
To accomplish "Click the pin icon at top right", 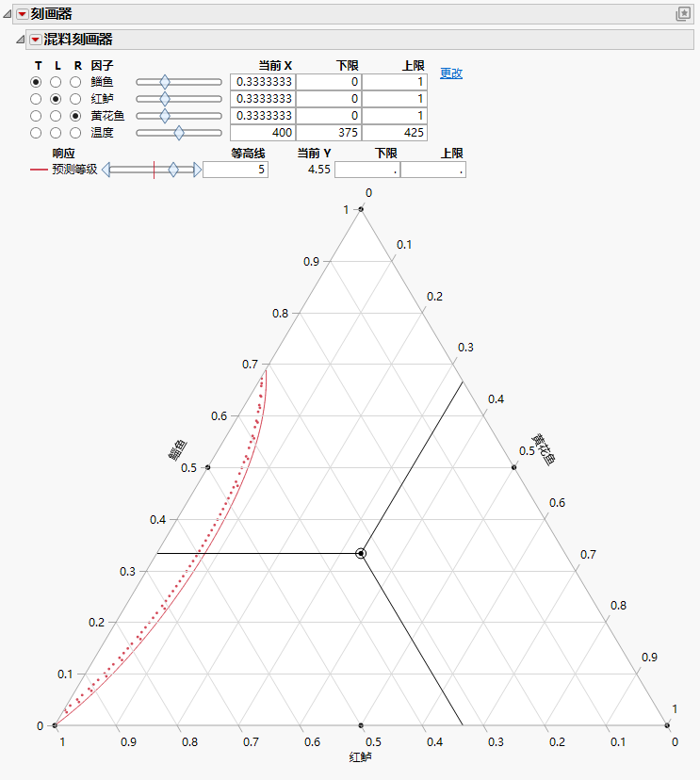I will 683,14.
